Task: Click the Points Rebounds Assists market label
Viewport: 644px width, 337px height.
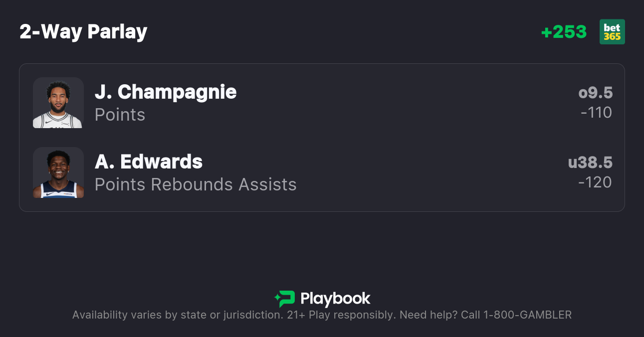Action: tap(196, 184)
